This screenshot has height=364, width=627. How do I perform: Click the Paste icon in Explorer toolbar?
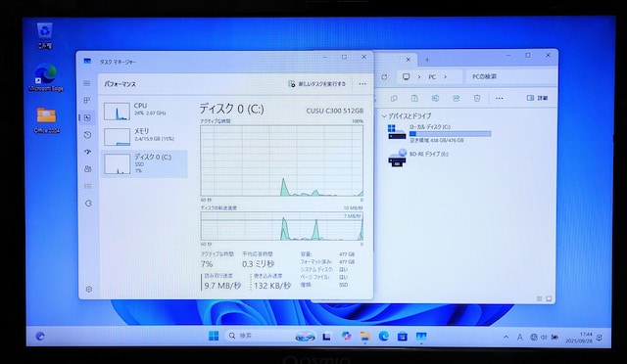pos(414,98)
